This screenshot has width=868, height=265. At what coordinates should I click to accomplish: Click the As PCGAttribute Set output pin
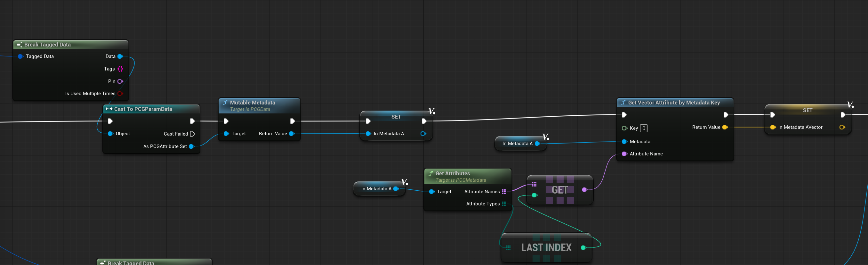tap(191, 146)
